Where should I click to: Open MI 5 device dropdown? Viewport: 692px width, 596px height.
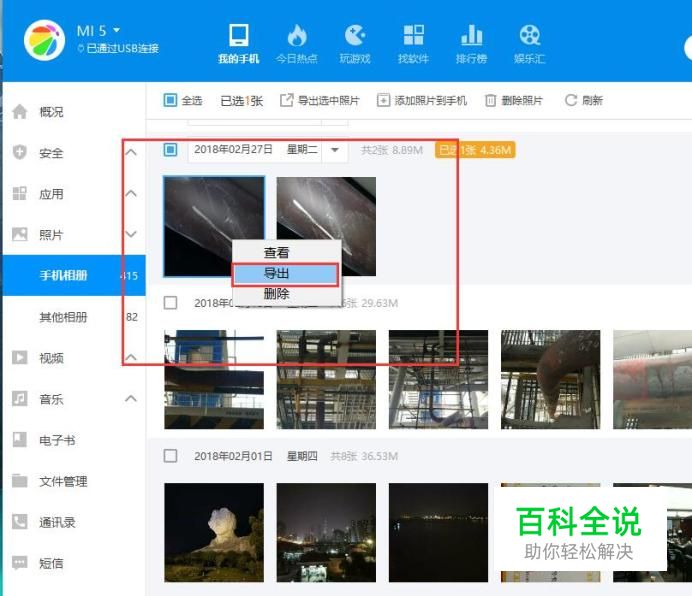98,30
